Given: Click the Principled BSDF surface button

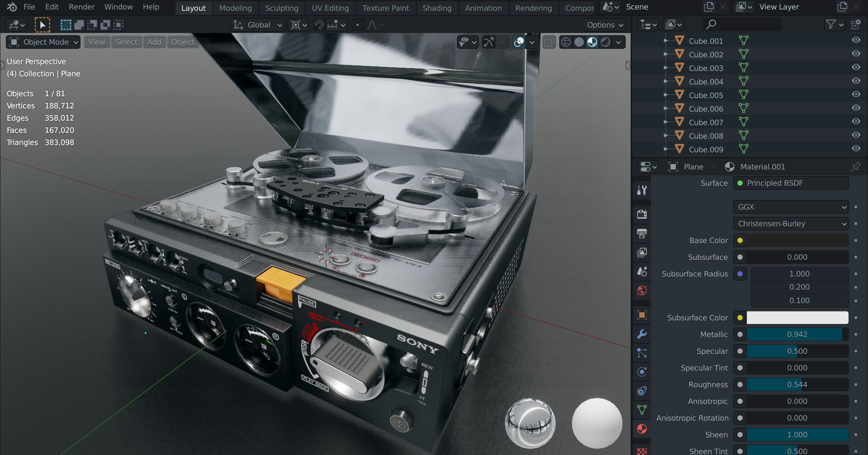Looking at the screenshot, I should [791, 183].
